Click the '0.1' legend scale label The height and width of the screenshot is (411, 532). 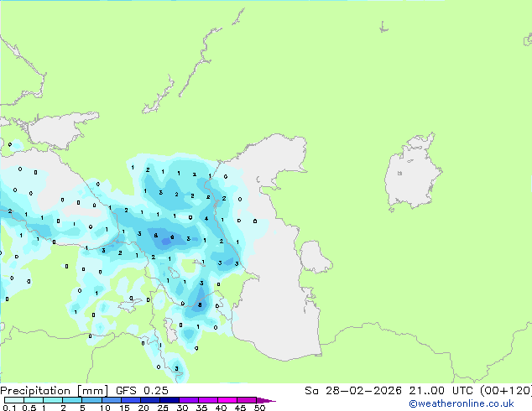(9, 408)
